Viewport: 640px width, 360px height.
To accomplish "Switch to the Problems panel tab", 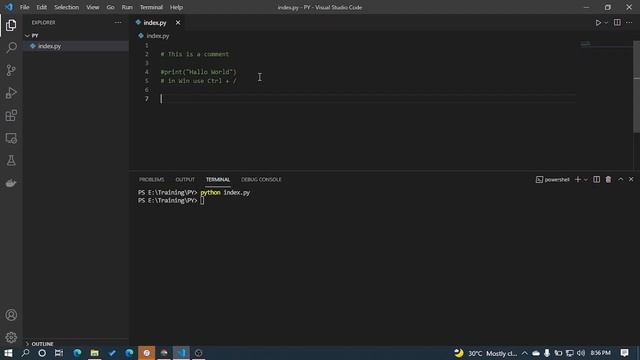I will [x=151, y=180].
